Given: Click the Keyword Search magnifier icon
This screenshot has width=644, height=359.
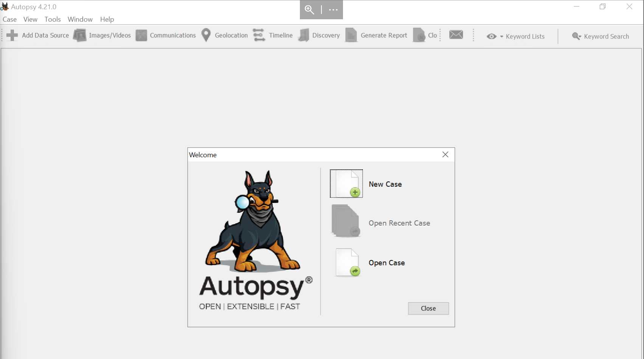Looking at the screenshot, I should click(576, 36).
